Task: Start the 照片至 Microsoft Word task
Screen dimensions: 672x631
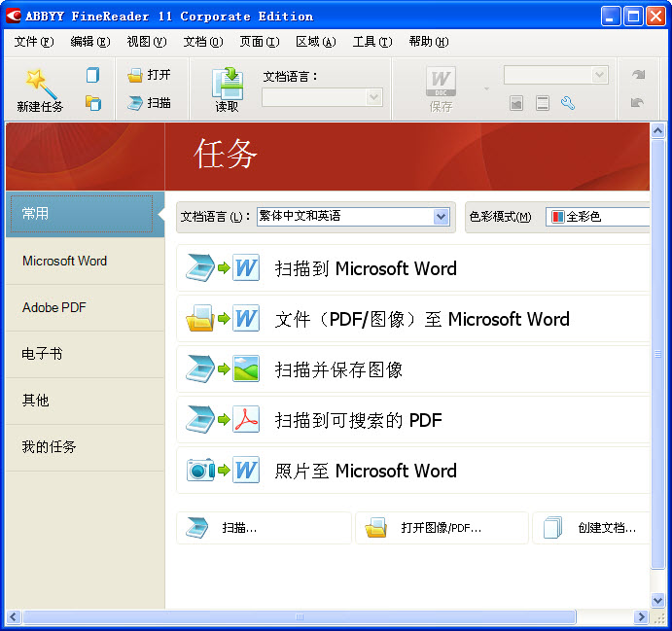Action: [x=413, y=471]
